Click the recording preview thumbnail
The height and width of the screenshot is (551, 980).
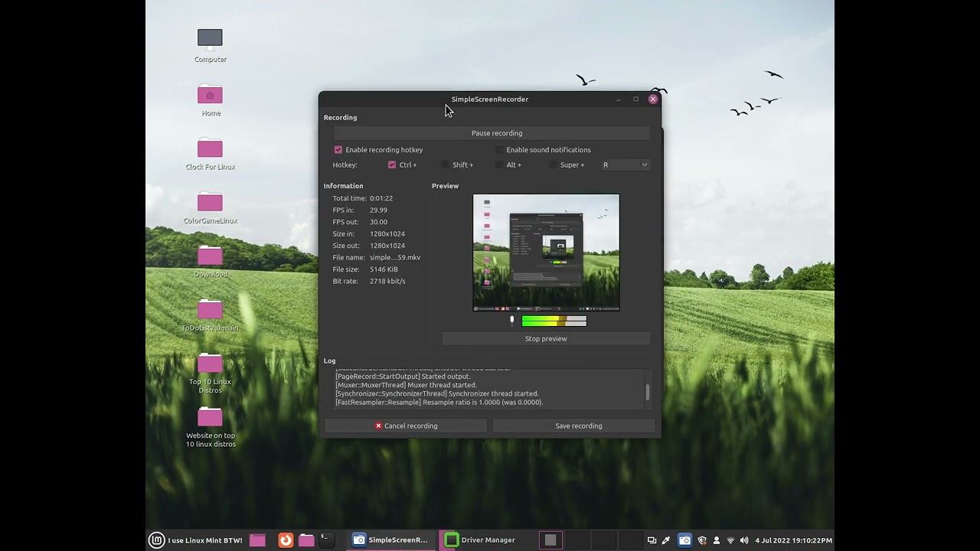pos(546,253)
